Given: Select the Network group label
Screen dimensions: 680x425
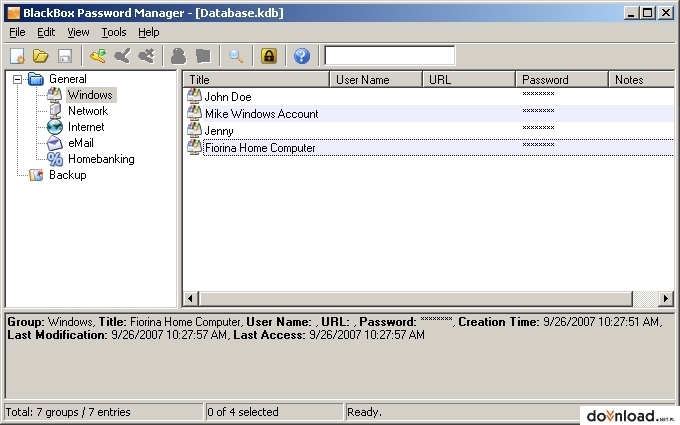Looking at the screenshot, I should pos(88,111).
